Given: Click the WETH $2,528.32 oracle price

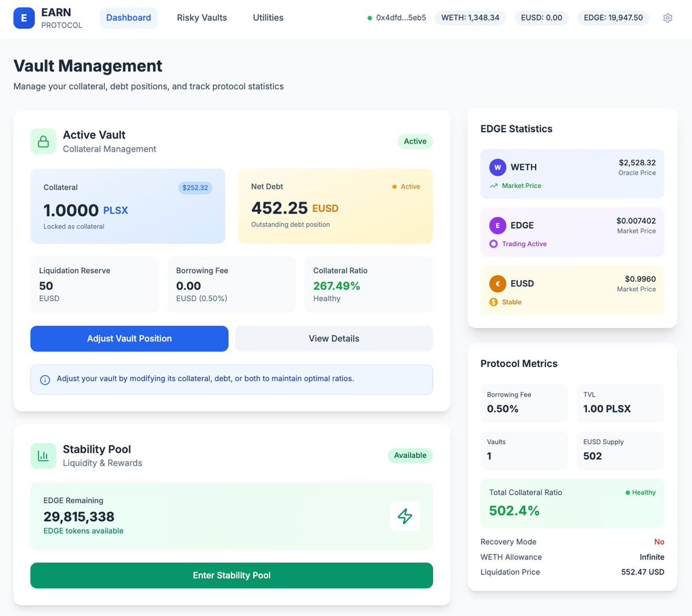Looking at the screenshot, I should [x=637, y=162].
